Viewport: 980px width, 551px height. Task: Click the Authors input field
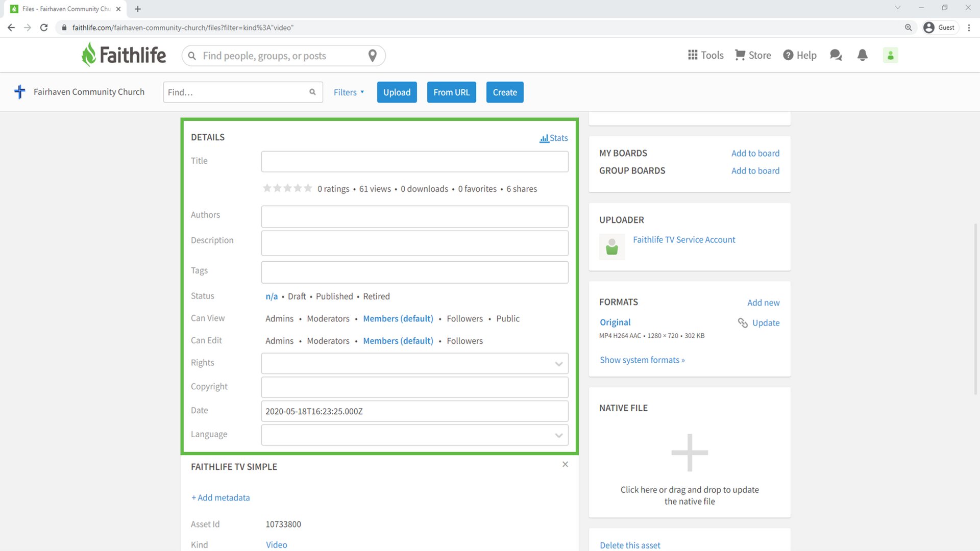coord(414,216)
